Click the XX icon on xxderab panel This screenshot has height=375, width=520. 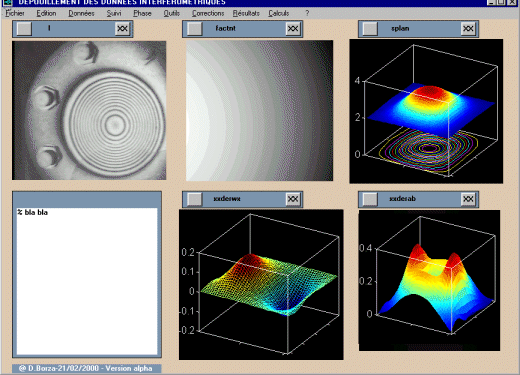[468, 199]
